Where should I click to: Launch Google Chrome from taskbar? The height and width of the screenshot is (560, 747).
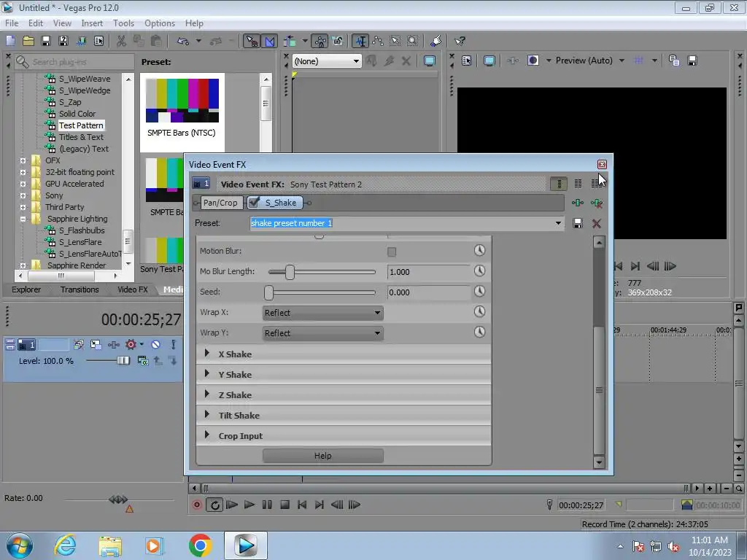[x=200, y=545]
